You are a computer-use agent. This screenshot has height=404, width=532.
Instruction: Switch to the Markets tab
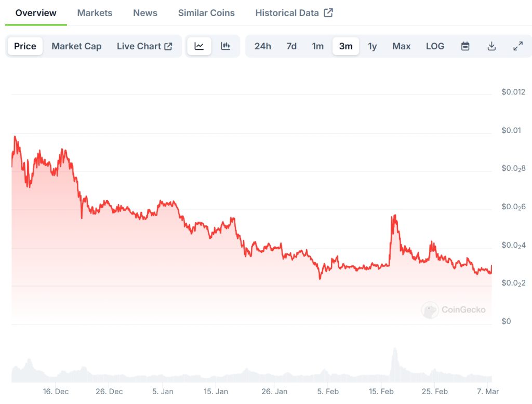[x=95, y=13]
